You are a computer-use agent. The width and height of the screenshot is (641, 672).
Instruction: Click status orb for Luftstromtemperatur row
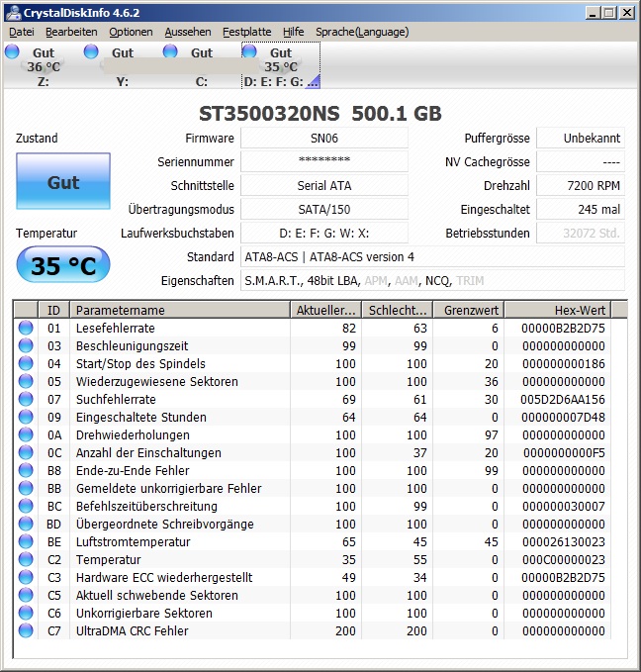pos(26,541)
